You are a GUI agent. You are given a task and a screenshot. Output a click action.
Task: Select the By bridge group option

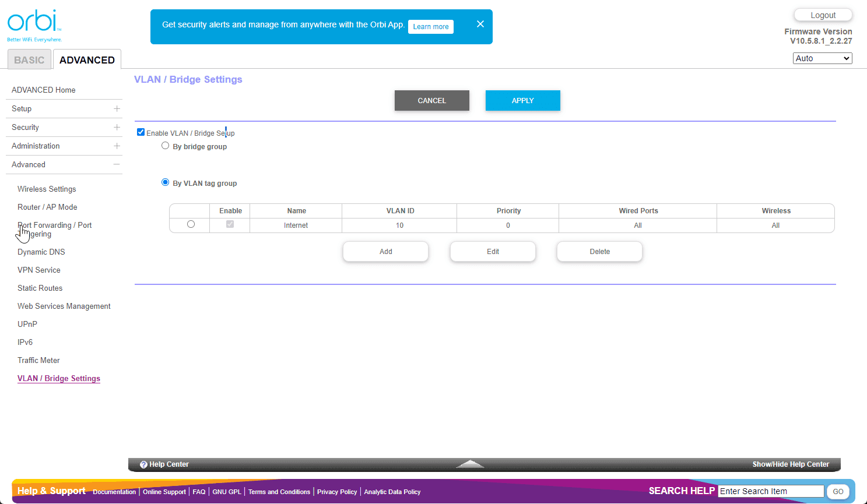(166, 146)
